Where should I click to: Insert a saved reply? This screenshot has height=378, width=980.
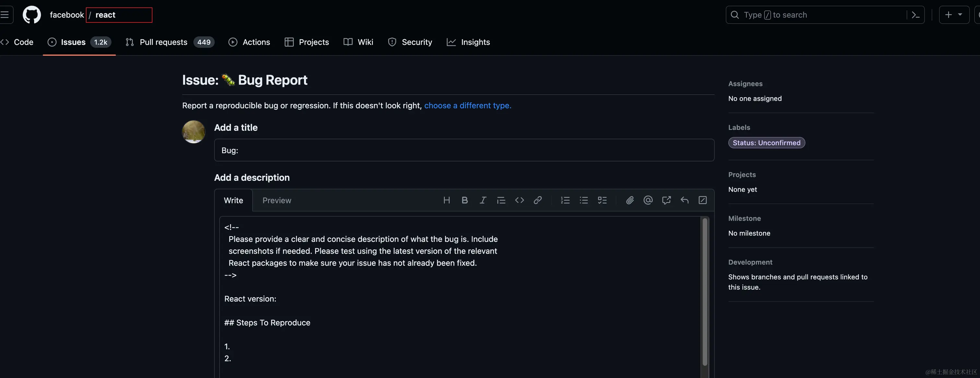(684, 200)
